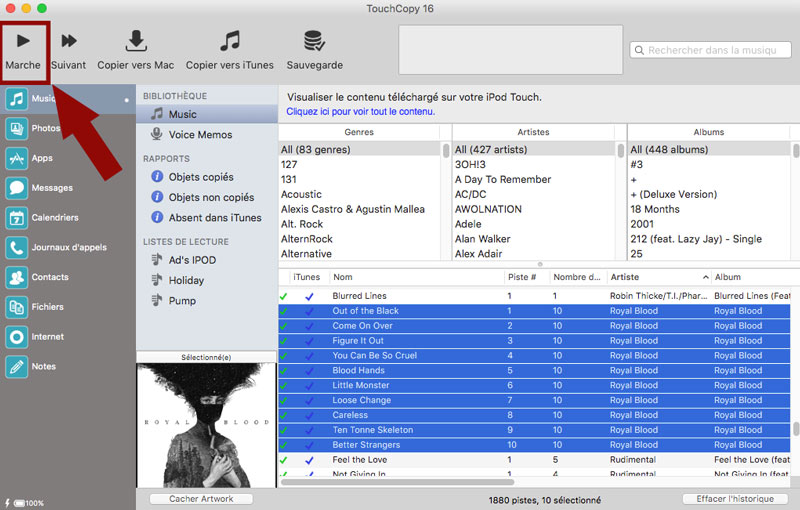Click link Cliquez ici pour voir tout le contenu

coord(361,112)
